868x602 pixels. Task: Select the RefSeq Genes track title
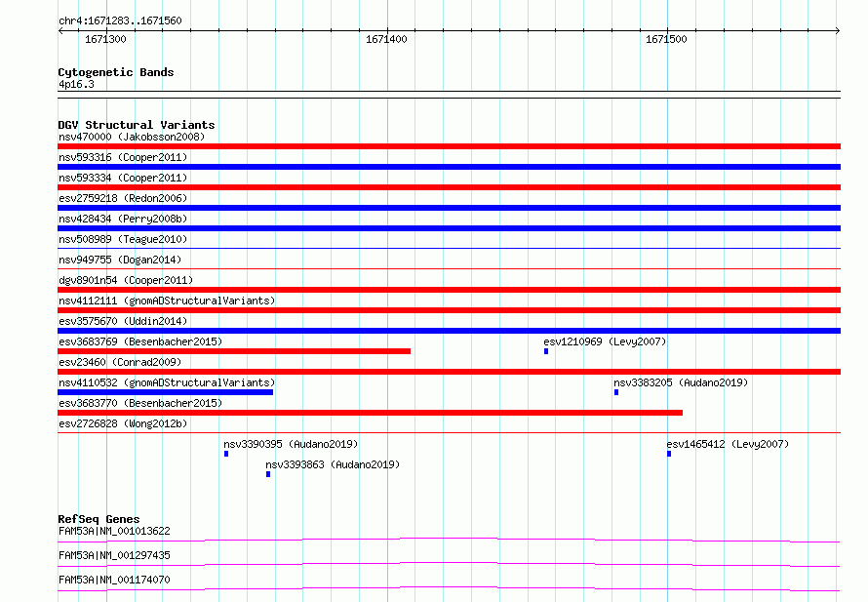click(x=99, y=519)
